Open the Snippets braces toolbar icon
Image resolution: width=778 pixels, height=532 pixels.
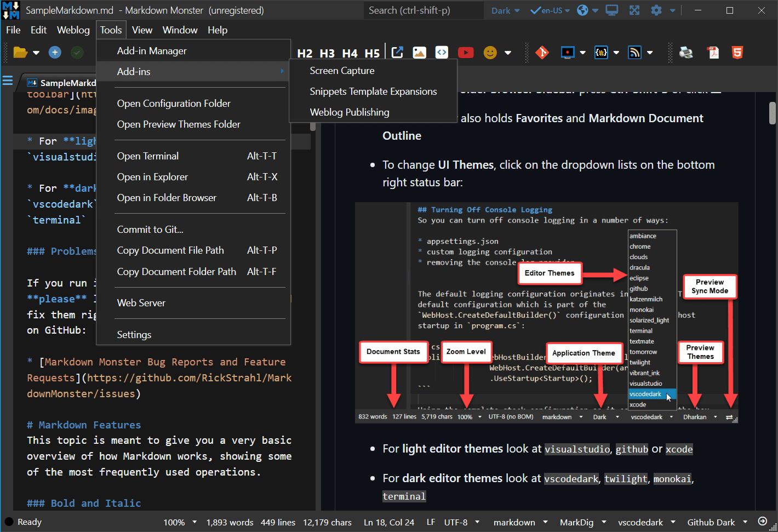(x=602, y=53)
